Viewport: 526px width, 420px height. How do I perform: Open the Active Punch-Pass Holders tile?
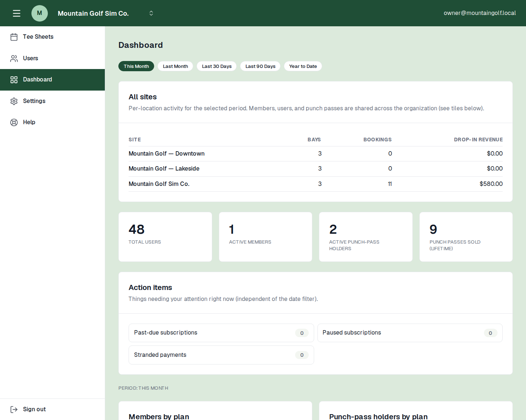click(x=366, y=237)
